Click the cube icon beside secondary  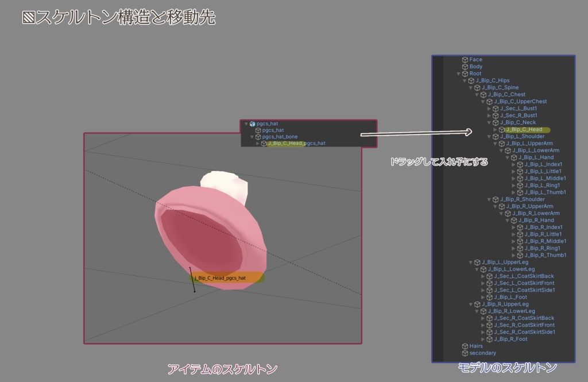(464, 353)
